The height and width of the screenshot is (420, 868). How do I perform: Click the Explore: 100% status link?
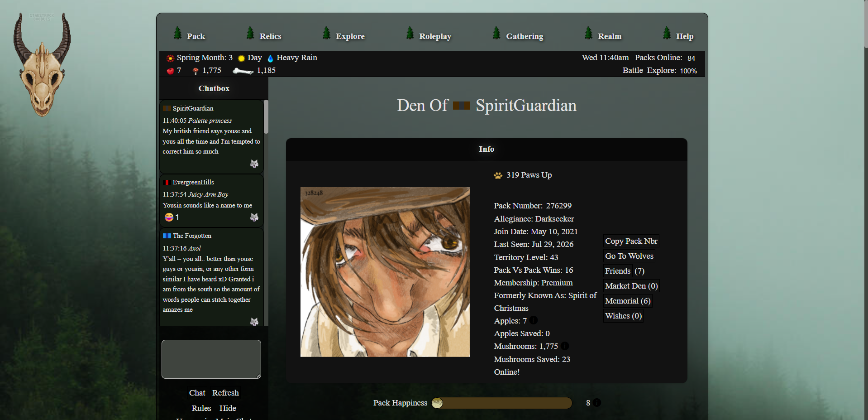[x=672, y=70]
